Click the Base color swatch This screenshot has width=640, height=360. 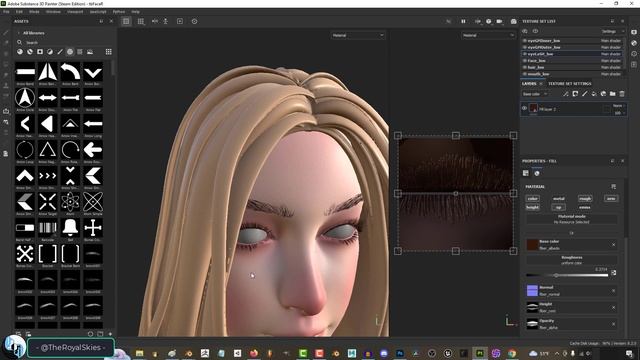[x=532, y=245]
